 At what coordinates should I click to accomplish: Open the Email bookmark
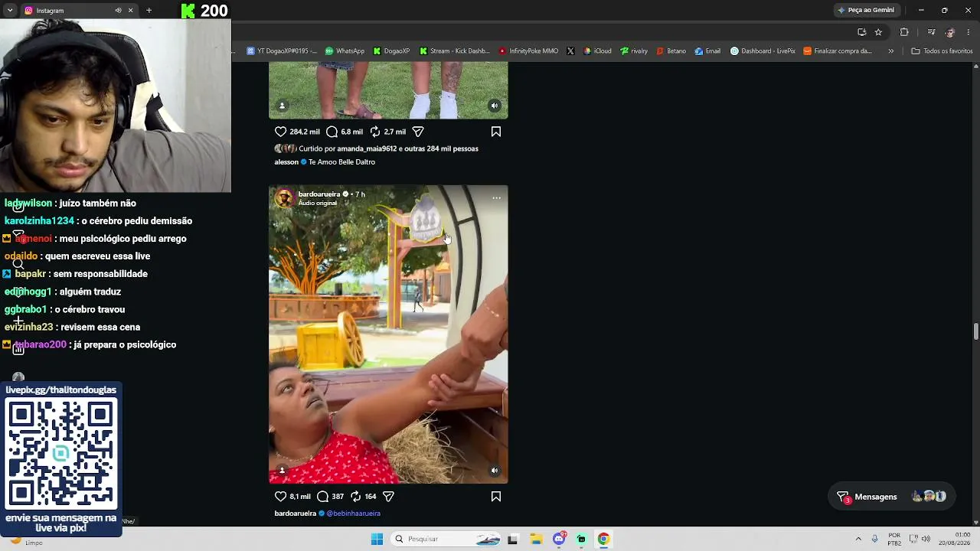(707, 51)
